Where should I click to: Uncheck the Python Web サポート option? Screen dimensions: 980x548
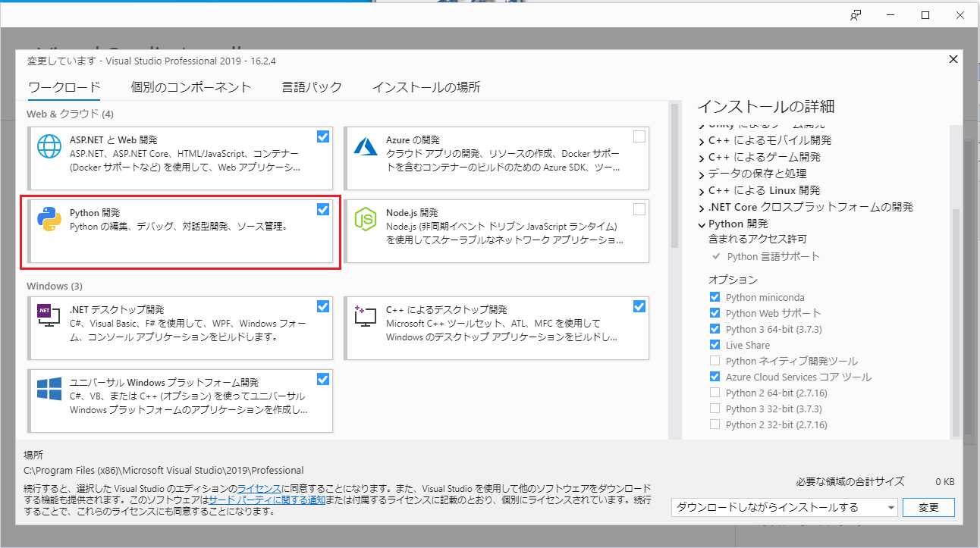coord(715,313)
